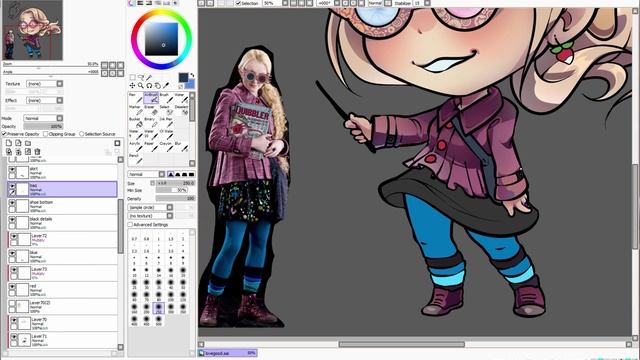Select the red layer
Image resolution: width=640 pixels, height=360 pixels.
click(62, 290)
